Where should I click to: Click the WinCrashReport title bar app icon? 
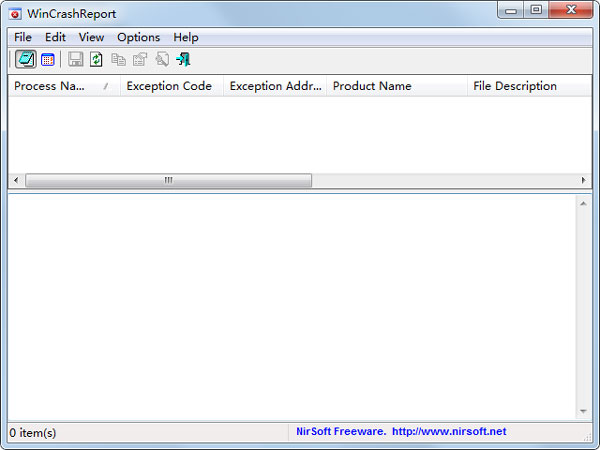[15, 12]
